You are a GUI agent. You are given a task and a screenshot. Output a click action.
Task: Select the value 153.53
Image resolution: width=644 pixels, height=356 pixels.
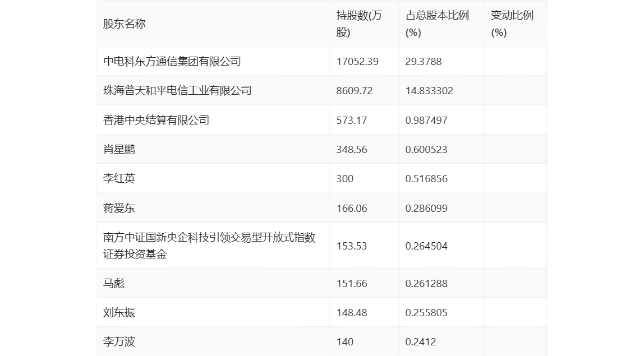click(352, 246)
